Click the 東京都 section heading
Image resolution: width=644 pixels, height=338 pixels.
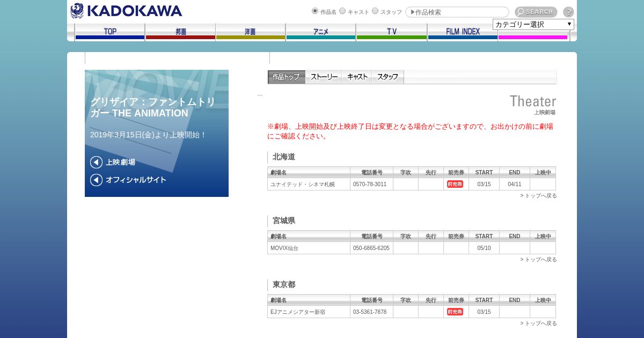point(284,284)
